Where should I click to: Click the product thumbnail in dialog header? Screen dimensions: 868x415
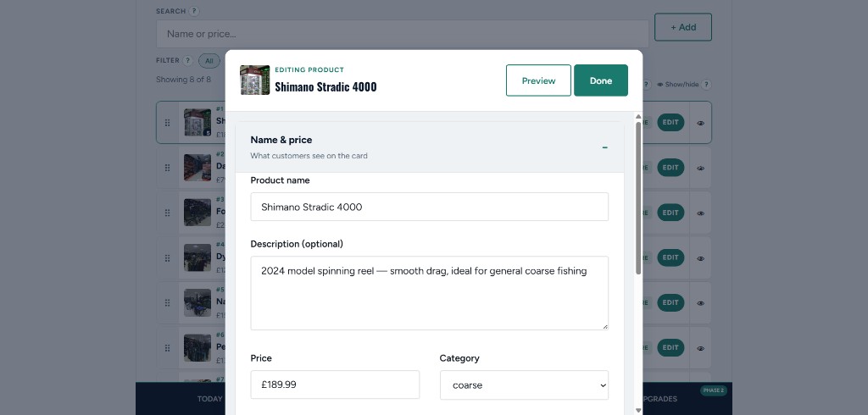click(x=254, y=80)
